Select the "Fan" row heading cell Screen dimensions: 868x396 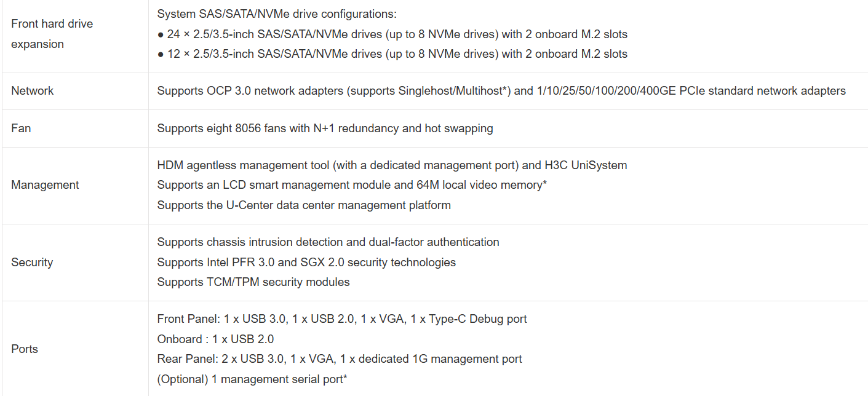21,129
